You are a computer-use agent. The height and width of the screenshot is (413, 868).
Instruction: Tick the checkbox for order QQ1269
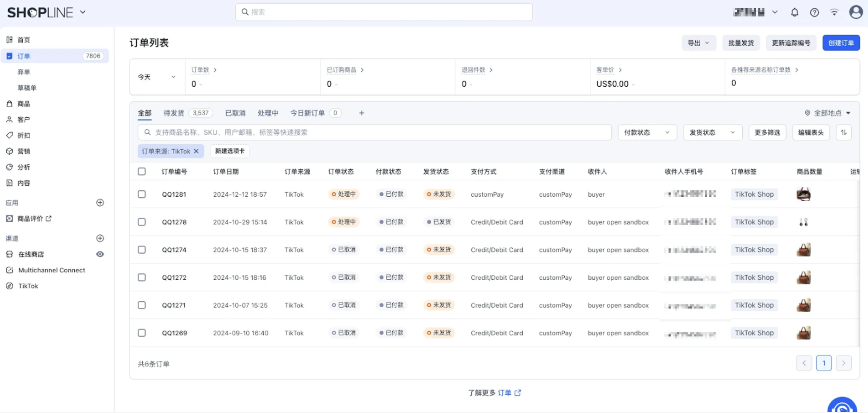point(142,333)
